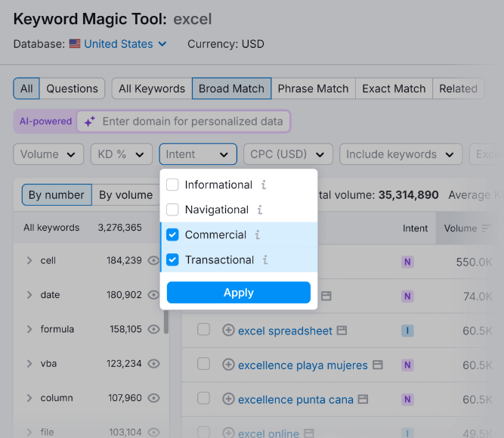504x438 pixels.
Task: Click the info icon next to Transactional
Action: [x=265, y=259]
